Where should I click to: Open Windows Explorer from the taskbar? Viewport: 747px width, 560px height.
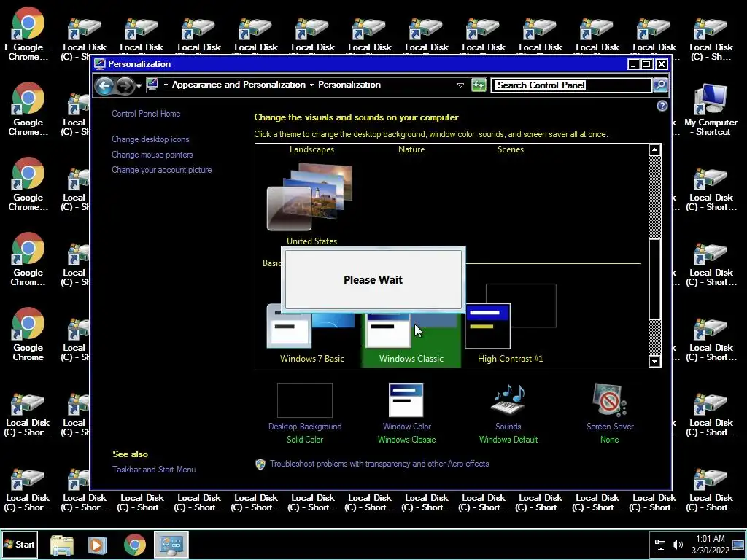coord(62,545)
